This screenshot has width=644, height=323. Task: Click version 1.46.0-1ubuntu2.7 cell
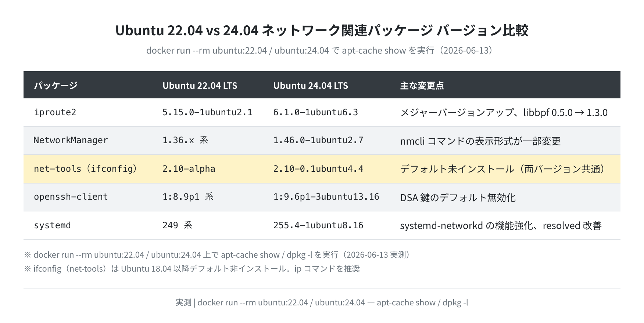coord(318,140)
